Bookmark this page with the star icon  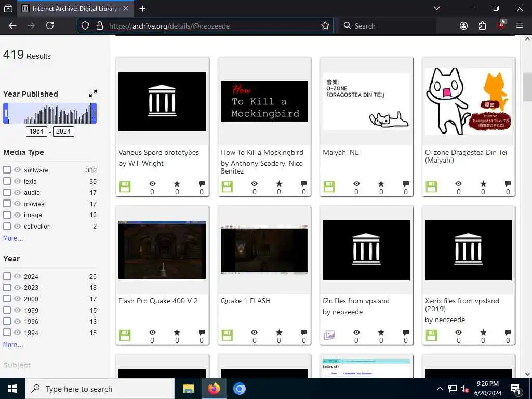click(325, 26)
